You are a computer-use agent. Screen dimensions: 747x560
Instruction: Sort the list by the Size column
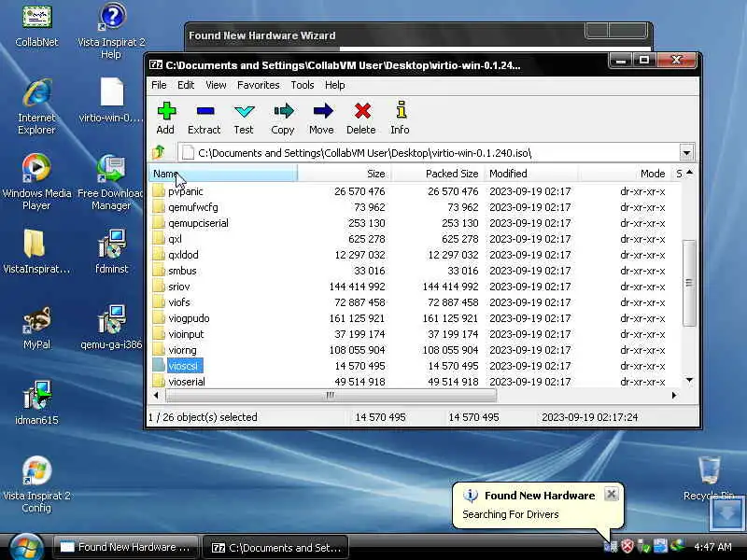pos(343,174)
